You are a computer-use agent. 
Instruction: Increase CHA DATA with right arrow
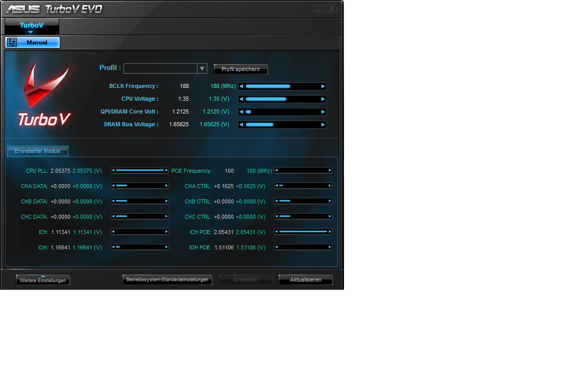[x=166, y=186]
